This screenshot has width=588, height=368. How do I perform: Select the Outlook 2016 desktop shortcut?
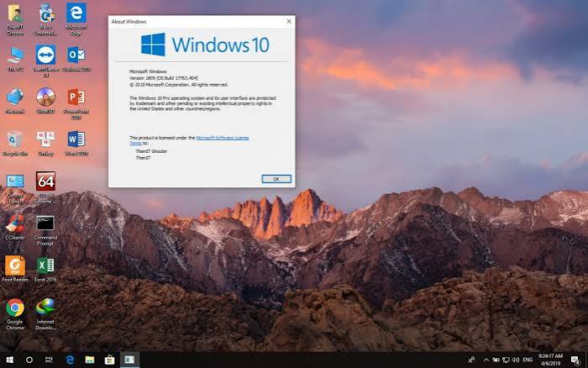pos(76,59)
